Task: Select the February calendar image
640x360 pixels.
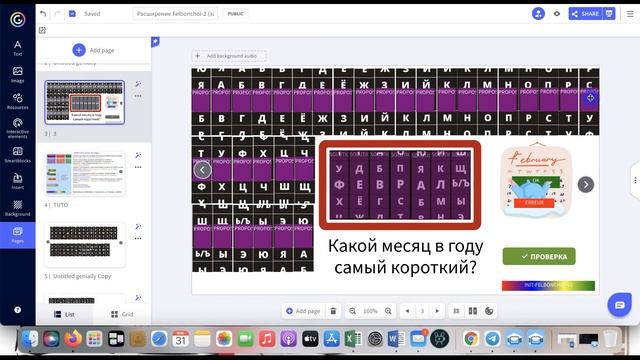Action: (x=536, y=180)
